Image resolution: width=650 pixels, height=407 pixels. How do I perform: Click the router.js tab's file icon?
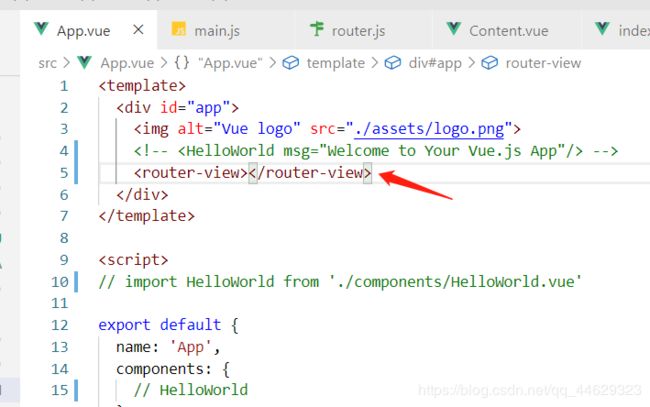(x=317, y=29)
